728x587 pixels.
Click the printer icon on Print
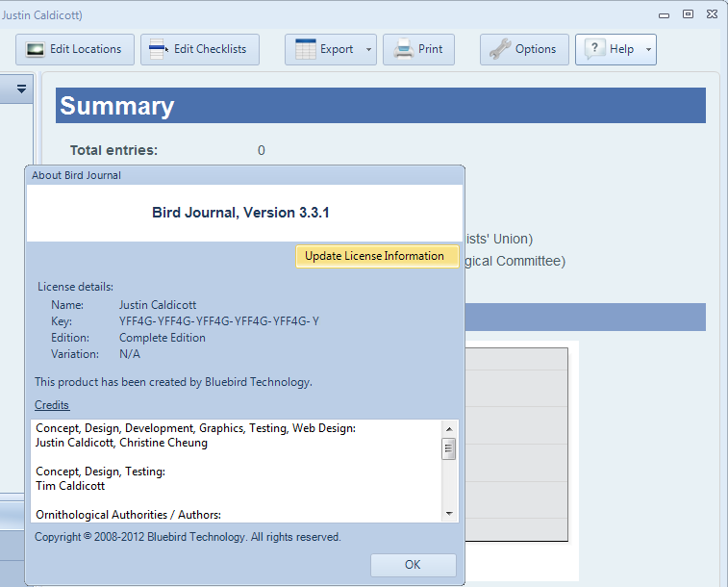(x=404, y=49)
